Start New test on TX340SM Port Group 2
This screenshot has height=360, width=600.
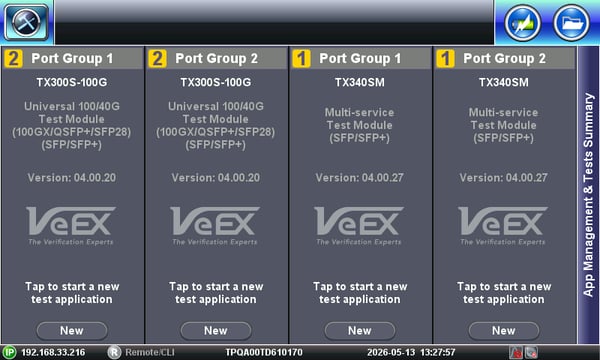504,331
